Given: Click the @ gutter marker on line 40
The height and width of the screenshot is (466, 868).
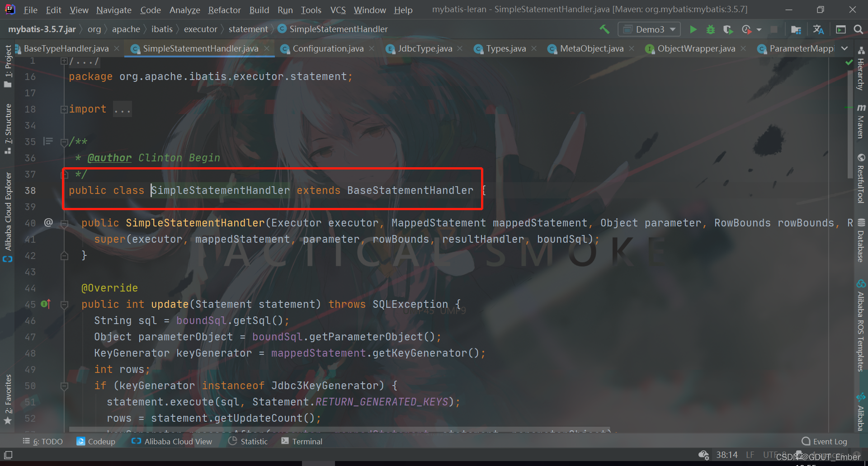Looking at the screenshot, I should coord(48,222).
